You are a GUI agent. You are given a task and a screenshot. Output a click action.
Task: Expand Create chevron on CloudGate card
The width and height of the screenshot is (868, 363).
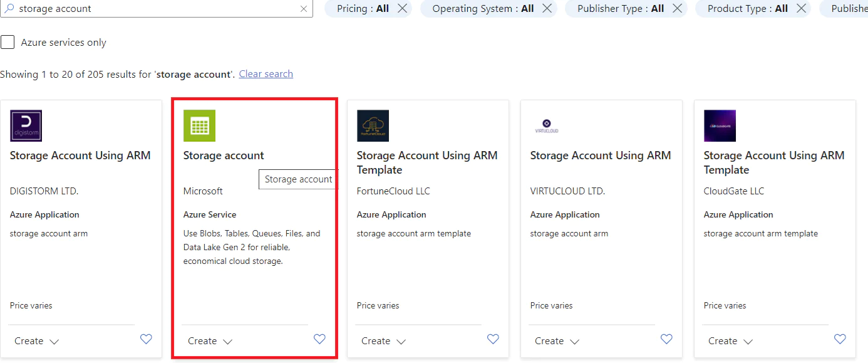(748, 342)
